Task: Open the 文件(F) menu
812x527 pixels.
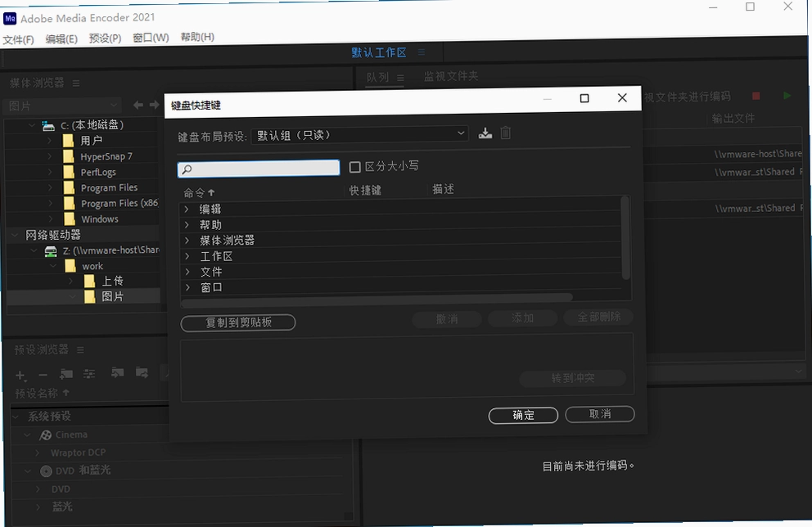Action: [18, 39]
